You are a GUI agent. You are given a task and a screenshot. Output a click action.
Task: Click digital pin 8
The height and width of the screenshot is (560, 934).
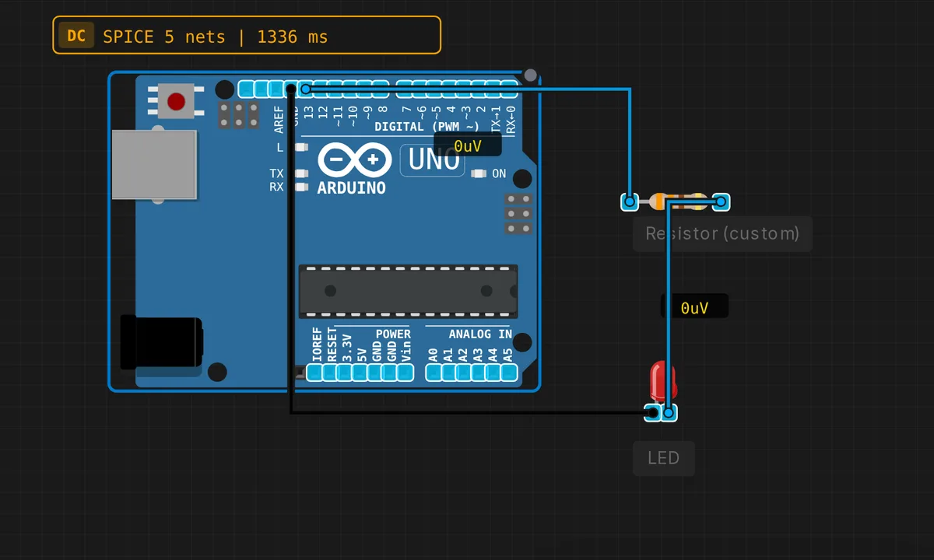[380, 89]
